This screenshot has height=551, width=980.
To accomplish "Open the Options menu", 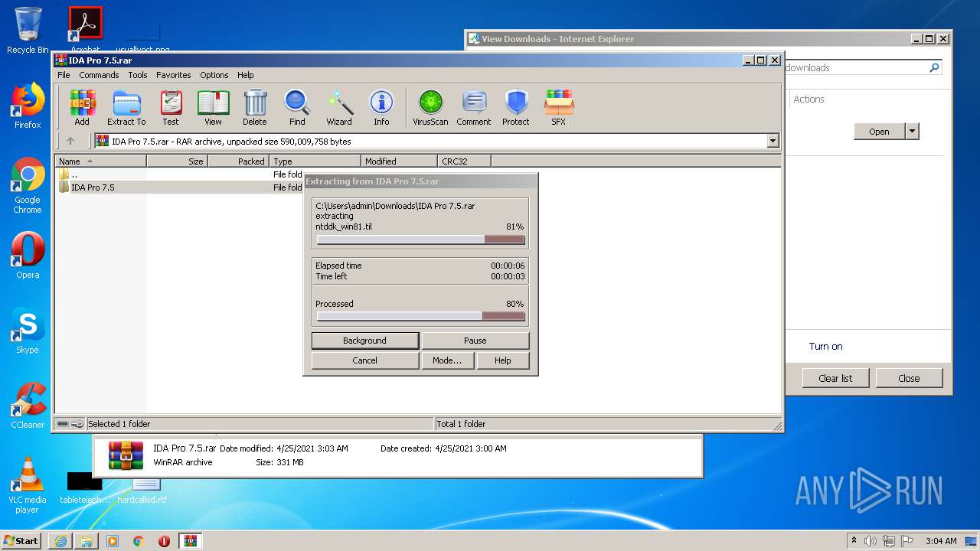I will (214, 75).
